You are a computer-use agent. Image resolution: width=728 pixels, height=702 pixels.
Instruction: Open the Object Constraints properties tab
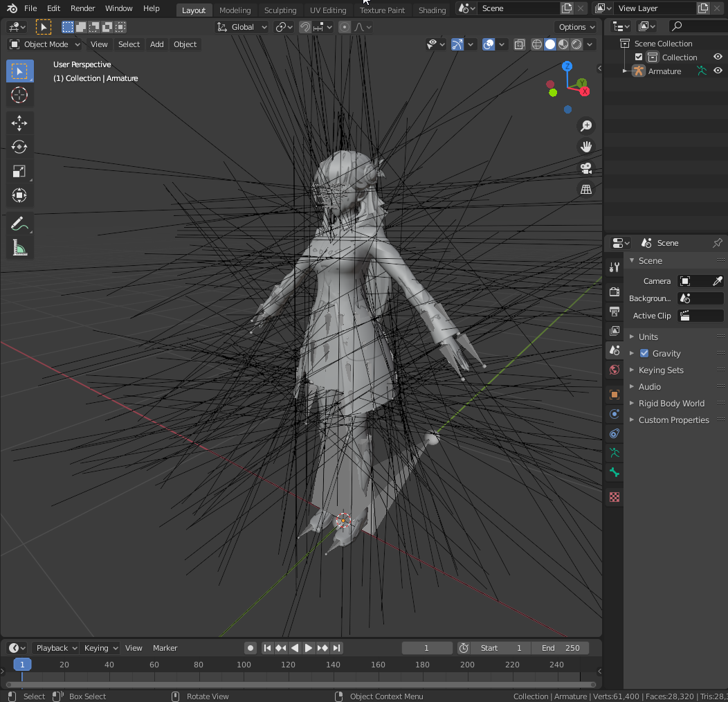point(615,433)
